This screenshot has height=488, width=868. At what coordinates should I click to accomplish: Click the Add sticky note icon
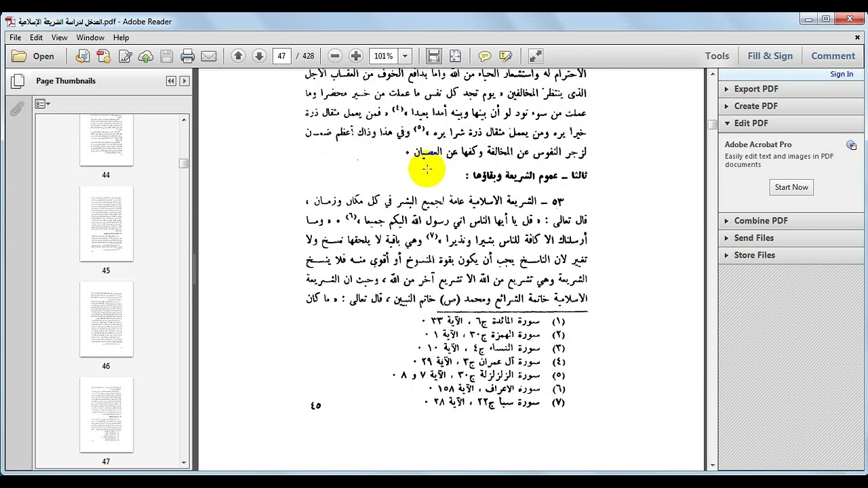(485, 56)
